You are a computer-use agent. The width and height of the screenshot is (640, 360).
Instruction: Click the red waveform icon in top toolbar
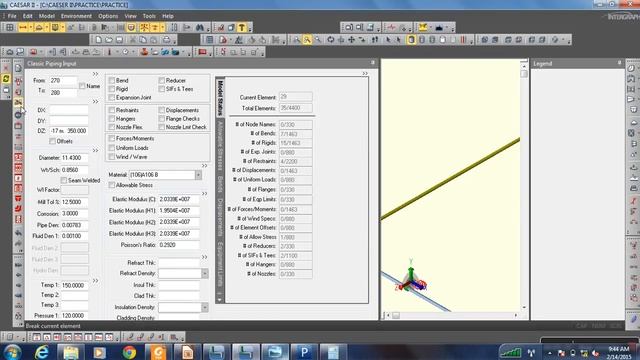(391, 27)
